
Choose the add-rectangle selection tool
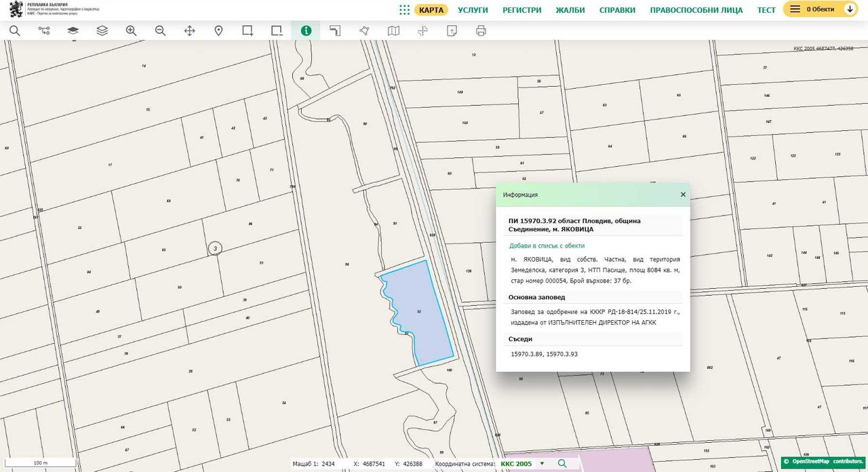click(248, 31)
